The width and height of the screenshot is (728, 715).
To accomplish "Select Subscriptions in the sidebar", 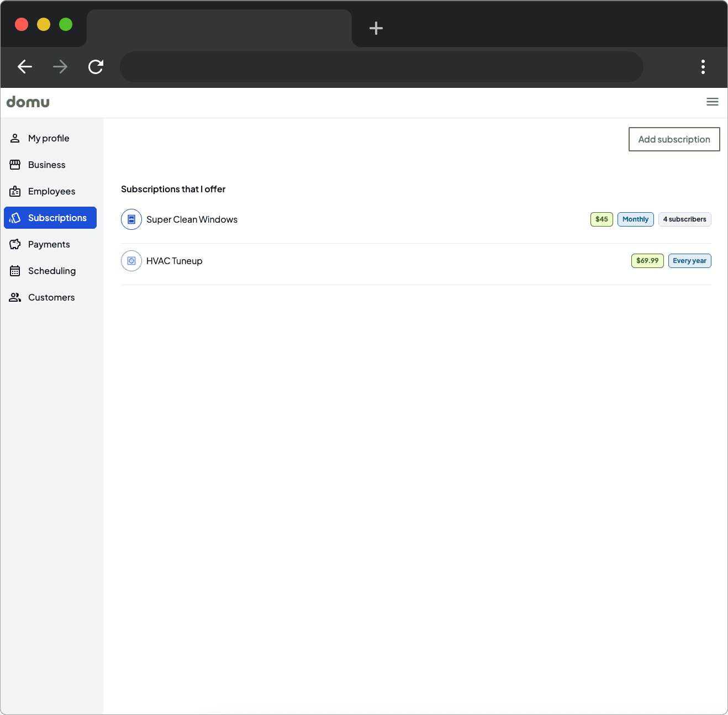I will (50, 218).
